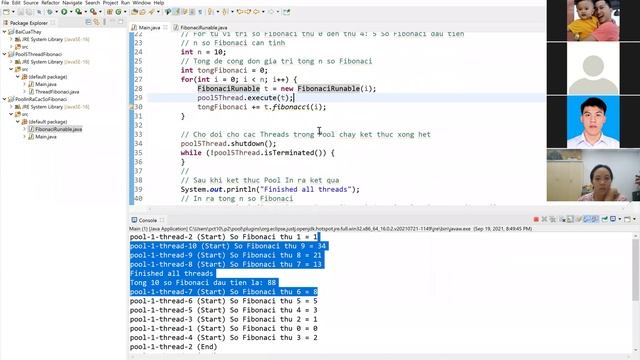Click the Save All toolbar icon
Screen dimensions: 640x360
29,12
